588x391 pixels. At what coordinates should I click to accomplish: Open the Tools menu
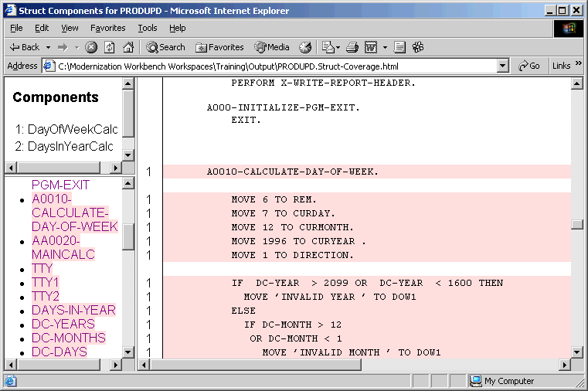point(148,28)
